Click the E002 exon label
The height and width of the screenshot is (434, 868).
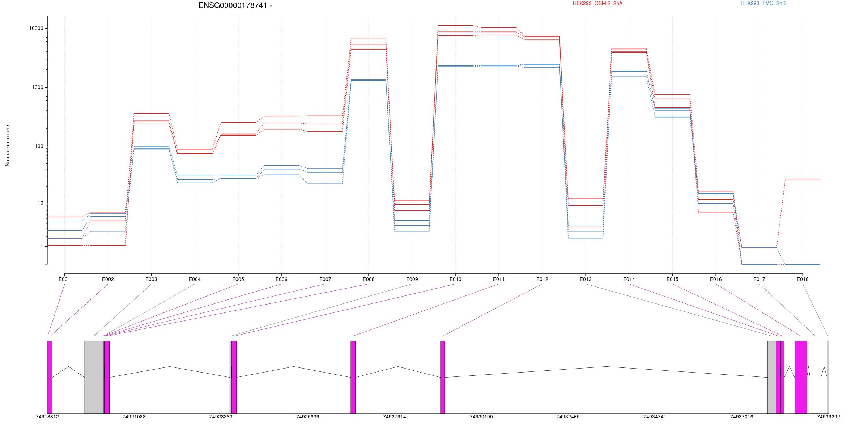(x=108, y=279)
